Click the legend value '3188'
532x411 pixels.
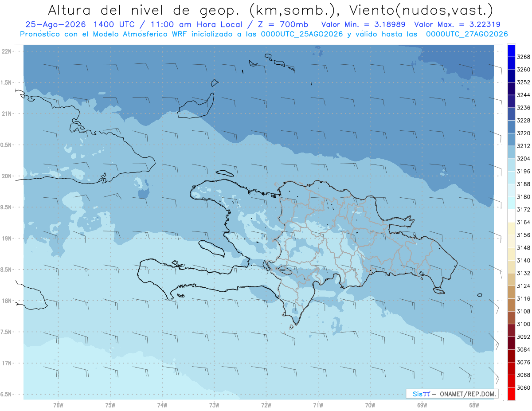point(524,184)
